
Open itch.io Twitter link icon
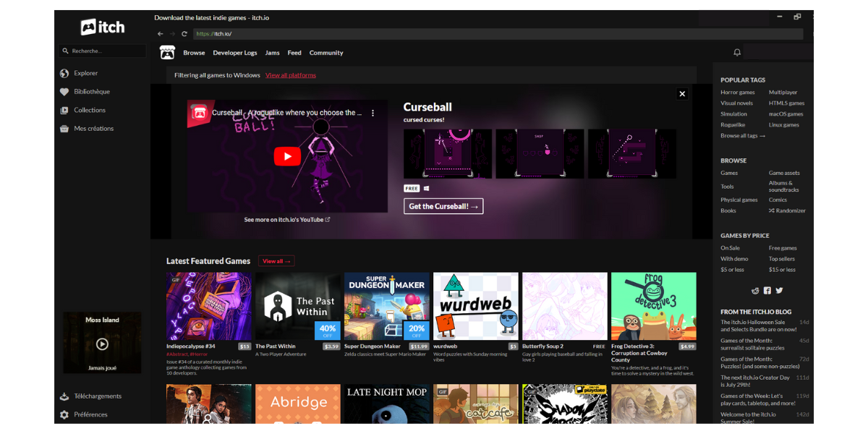click(x=779, y=290)
